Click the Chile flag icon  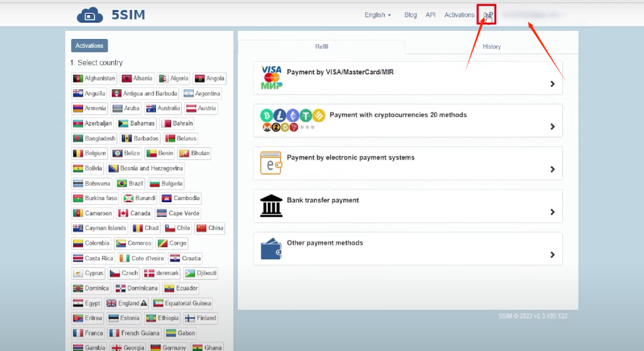170,228
